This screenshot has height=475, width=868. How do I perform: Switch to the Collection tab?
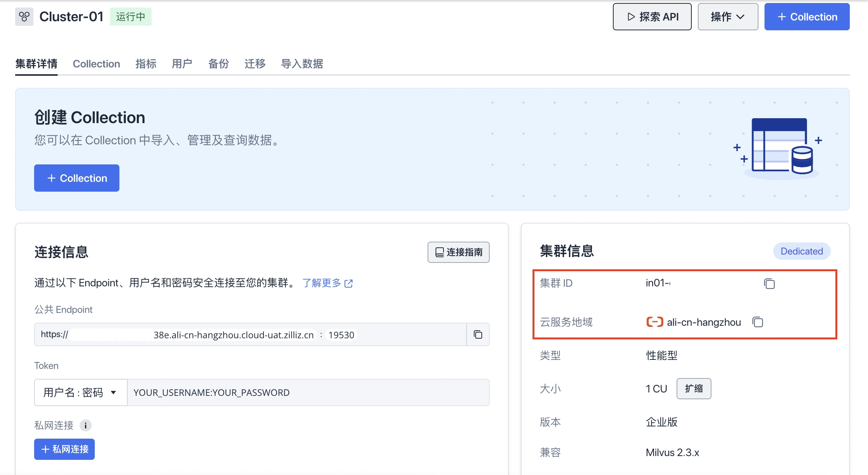click(96, 64)
